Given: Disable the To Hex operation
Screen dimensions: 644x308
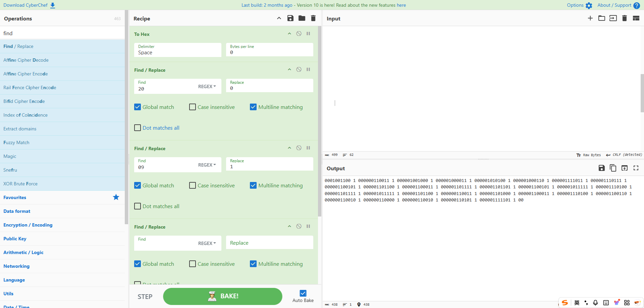Looking at the screenshot, I should pyautogui.click(x=299, y=34).
